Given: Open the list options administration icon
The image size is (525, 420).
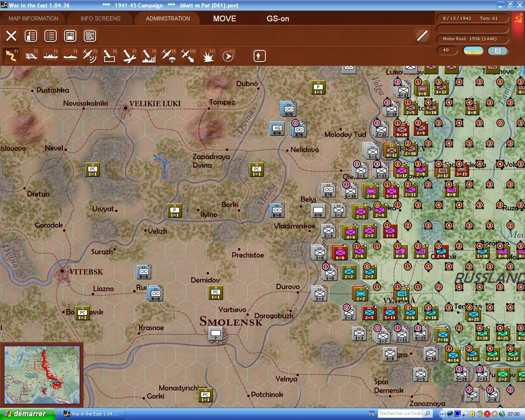Looking at the screenshot, I should pyautogui.click(x=50, y=36).
